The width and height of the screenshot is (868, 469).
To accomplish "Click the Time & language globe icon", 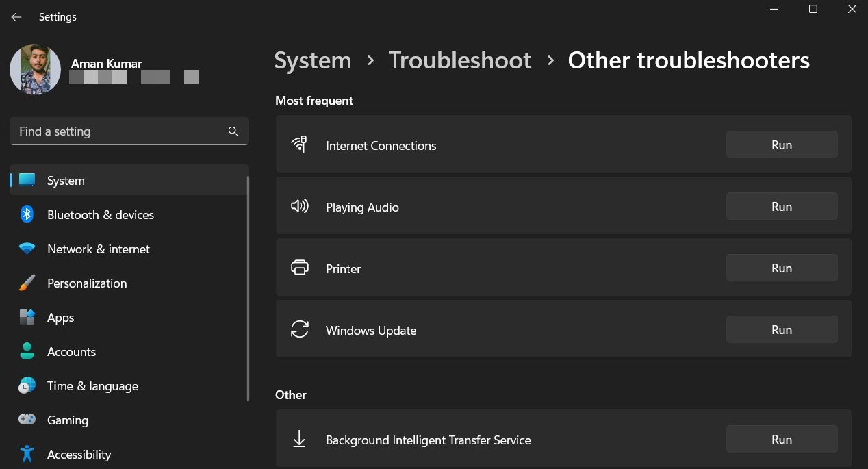I will tap(27, 385).
